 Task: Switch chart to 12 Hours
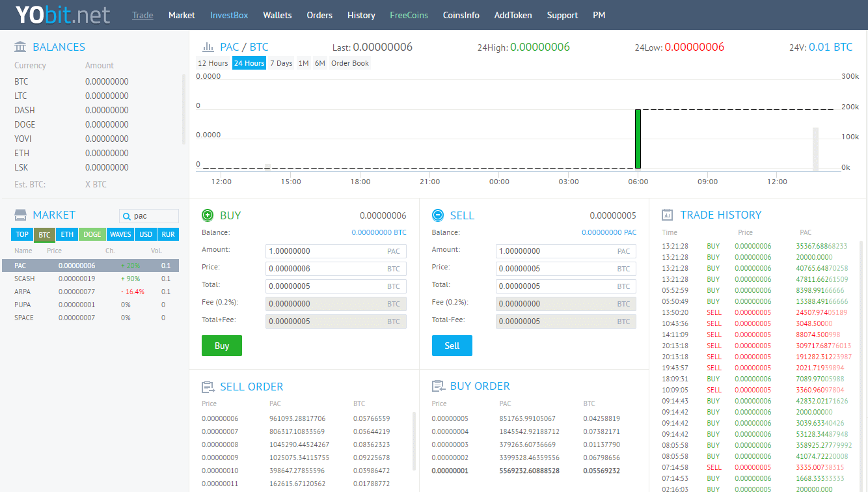213,63
